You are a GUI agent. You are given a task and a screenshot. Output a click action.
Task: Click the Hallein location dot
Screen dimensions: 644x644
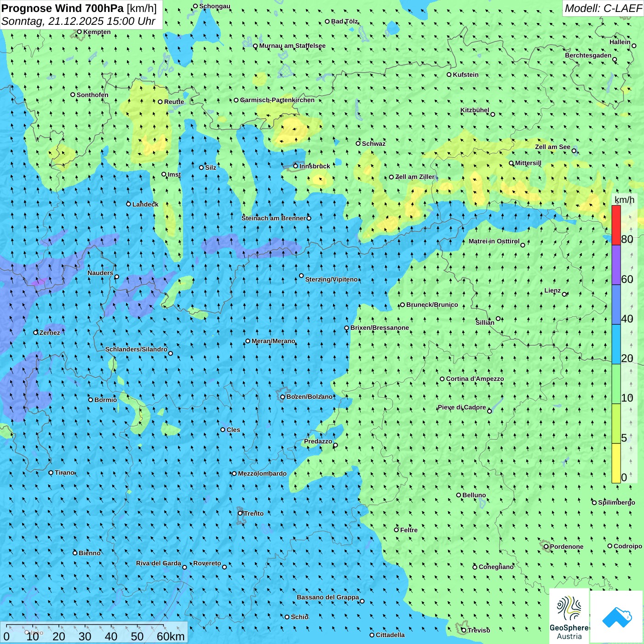point(634,46)
